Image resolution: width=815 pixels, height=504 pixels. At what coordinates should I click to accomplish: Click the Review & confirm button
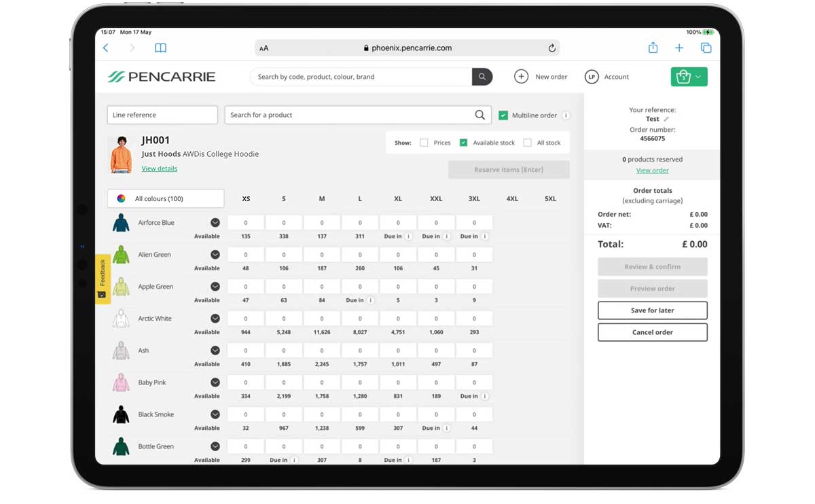pos(653,267)
